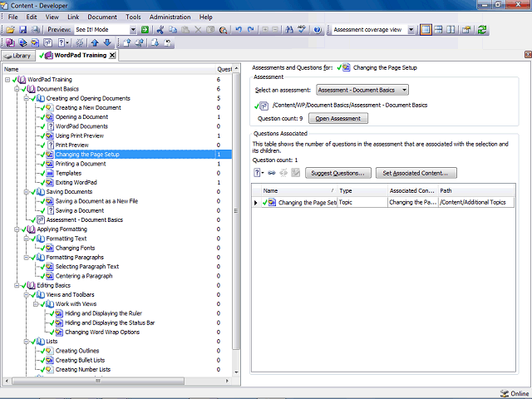Select the Changing Fonts topic

(76, 248)
